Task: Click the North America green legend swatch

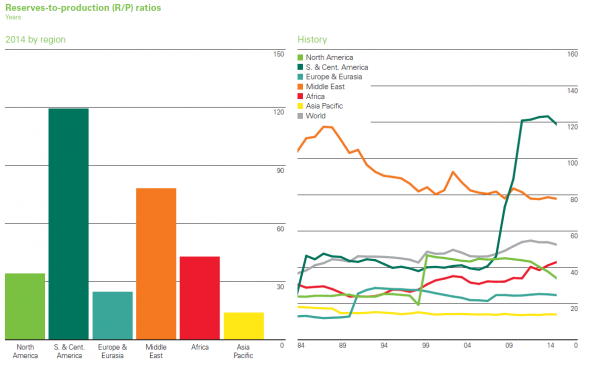Action: tap(300, 57)
